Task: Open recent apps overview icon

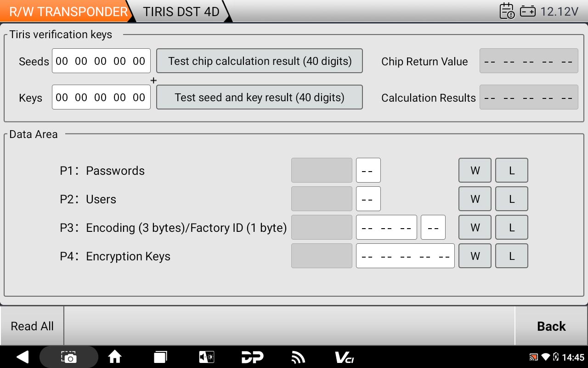Action: [x=160, y=357]
